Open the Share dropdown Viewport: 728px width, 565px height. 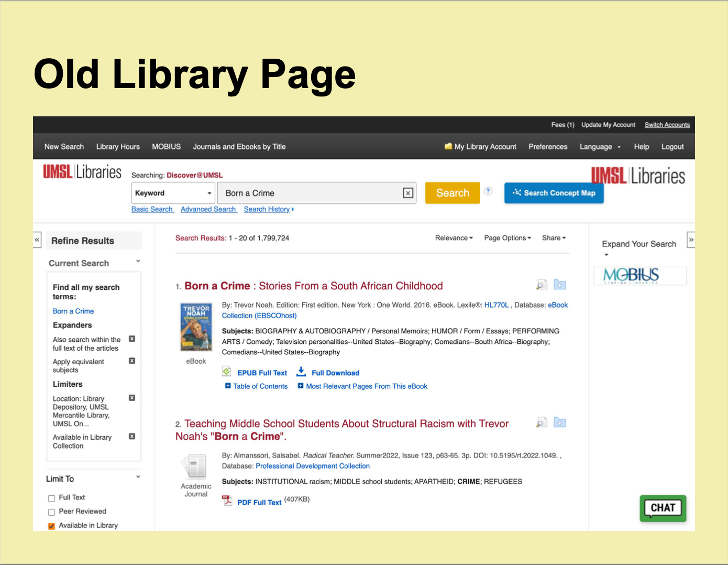click(554, 238)
